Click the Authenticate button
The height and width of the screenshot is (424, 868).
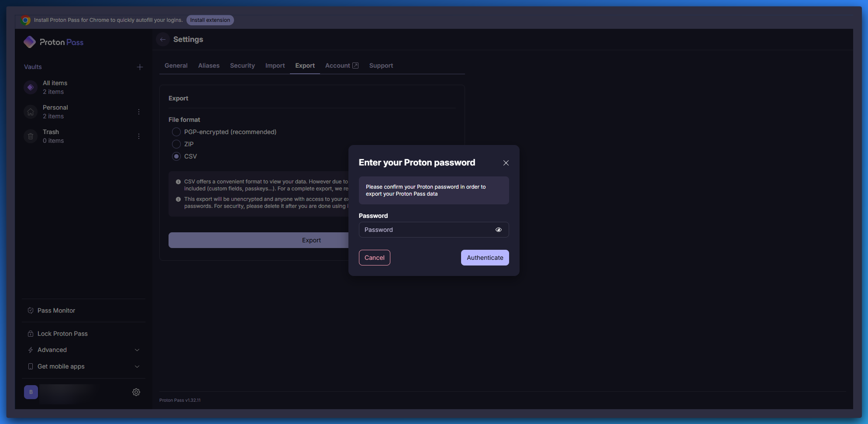point(485,258)
